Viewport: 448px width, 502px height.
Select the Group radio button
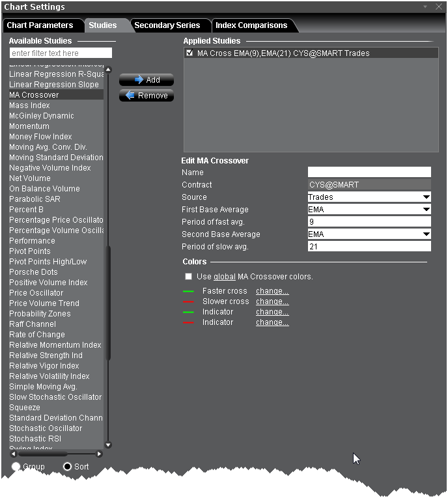pyautogui.click(x=16, y=467)
